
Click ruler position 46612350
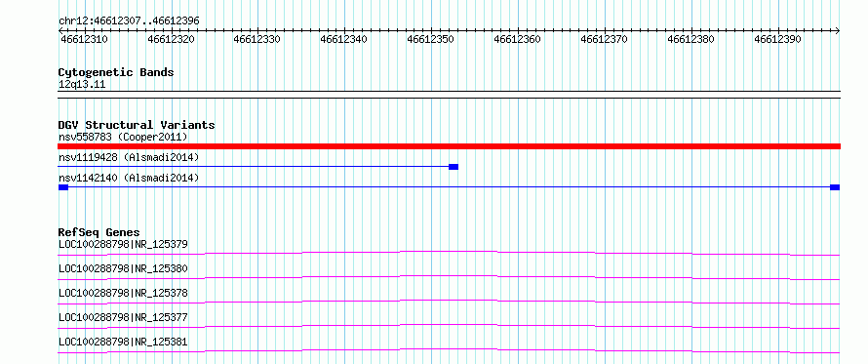coord(430,39)
